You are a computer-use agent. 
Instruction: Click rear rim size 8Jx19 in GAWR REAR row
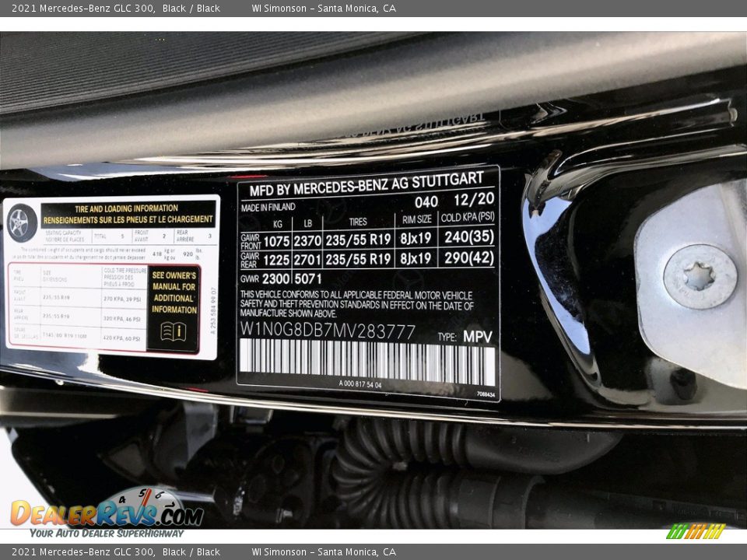(416, 258)
